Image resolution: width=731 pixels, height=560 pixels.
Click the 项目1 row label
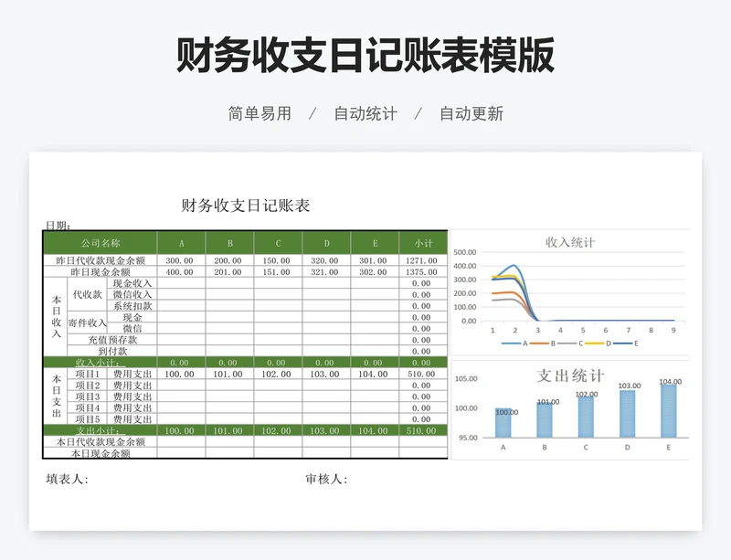coord(88,374)
